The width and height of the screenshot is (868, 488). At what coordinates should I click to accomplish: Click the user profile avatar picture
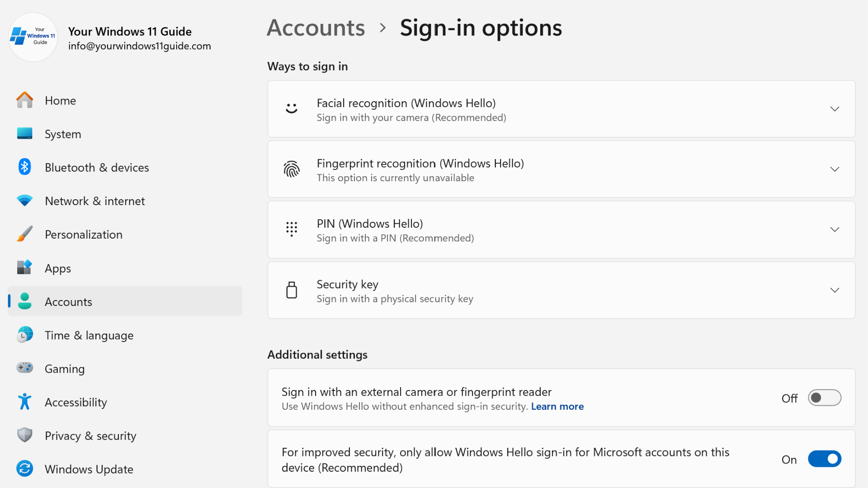point(32,37)
